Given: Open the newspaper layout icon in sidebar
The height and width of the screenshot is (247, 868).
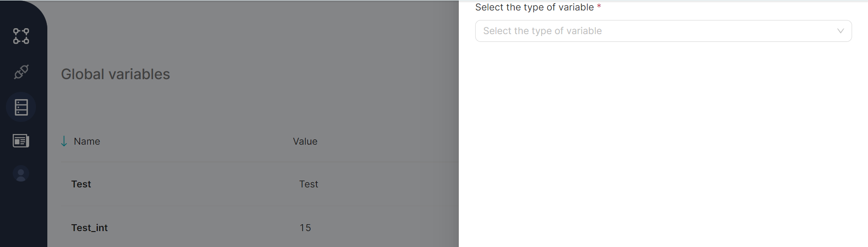Looking at the screenshot, I should pyautogui.click(x=21, y=141).
